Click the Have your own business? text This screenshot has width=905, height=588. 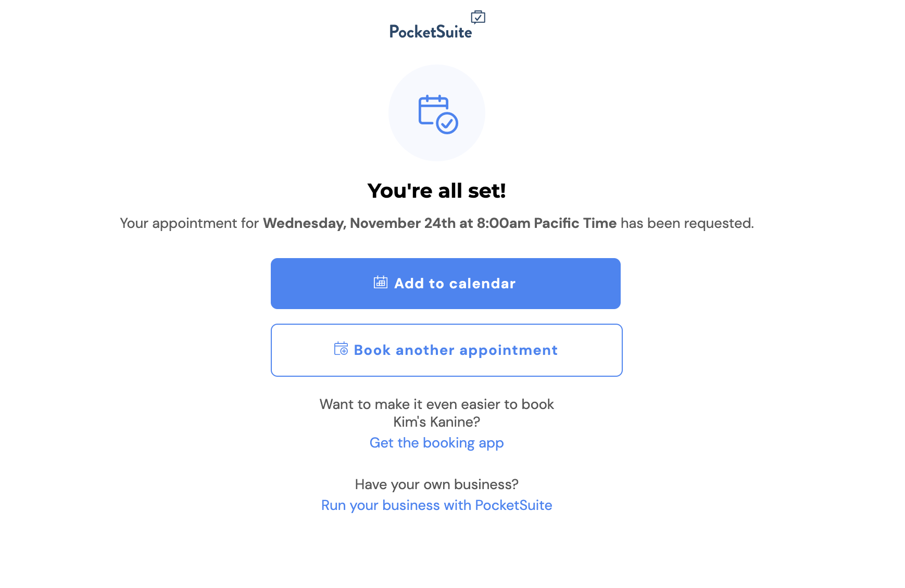click(x=436, y=484)
